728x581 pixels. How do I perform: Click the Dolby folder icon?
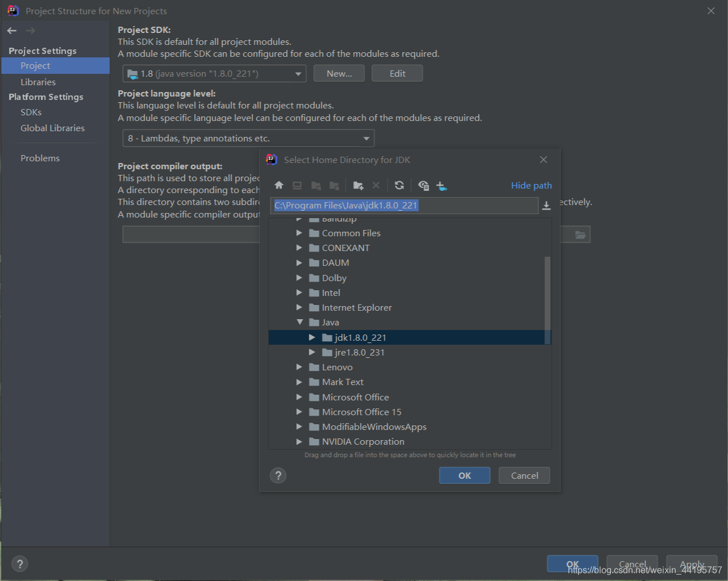[x=314, y=278]
